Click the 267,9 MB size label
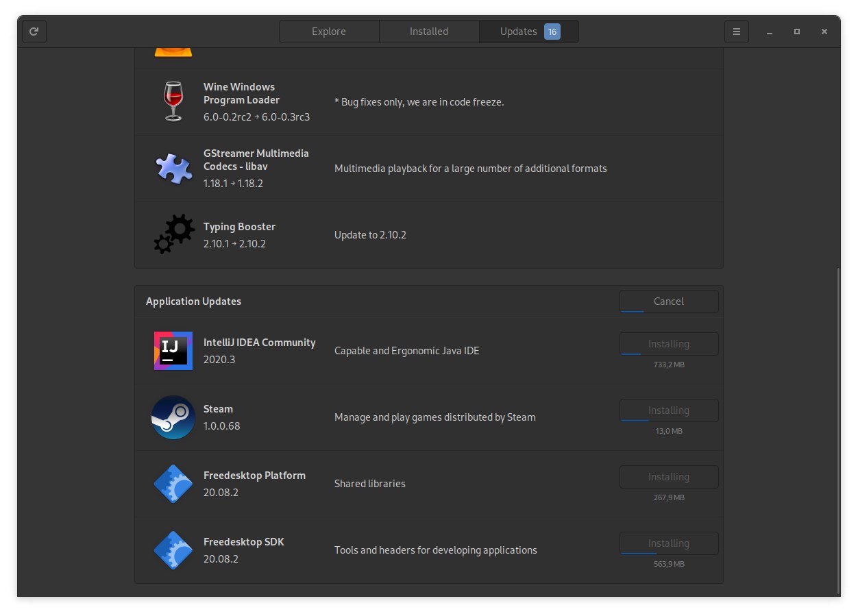The height and width of the screenshot is (616, 858). (x=669, y=497)
